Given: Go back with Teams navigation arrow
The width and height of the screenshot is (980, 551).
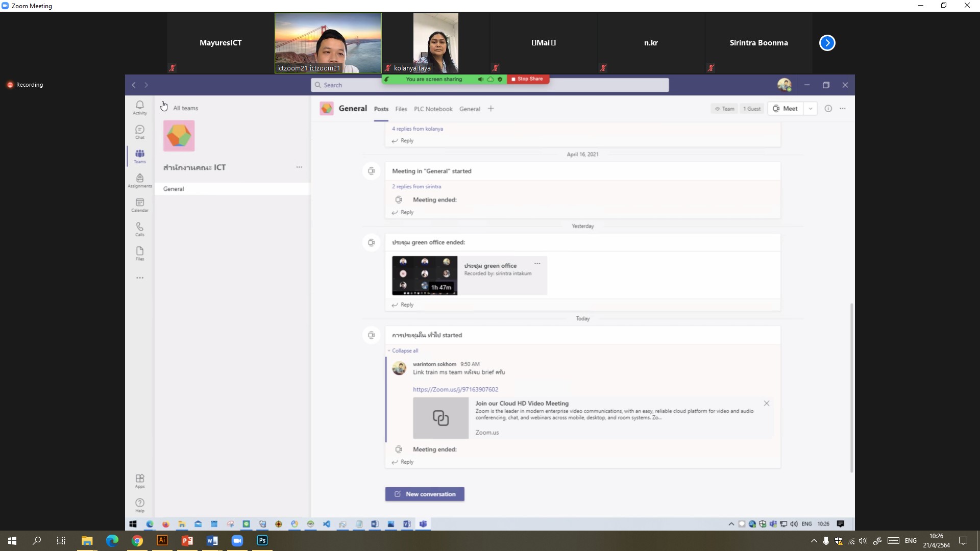Looking at the screenshot, I should click(134, 85).
